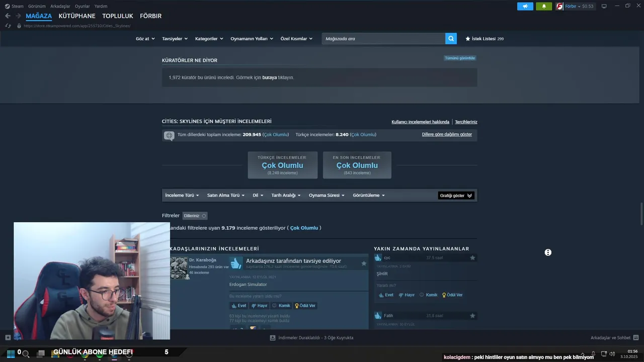Switch to the KÜTÜPHANE tab
The height and width of the screenshot is (362, 644).
[x=77, y=16]
